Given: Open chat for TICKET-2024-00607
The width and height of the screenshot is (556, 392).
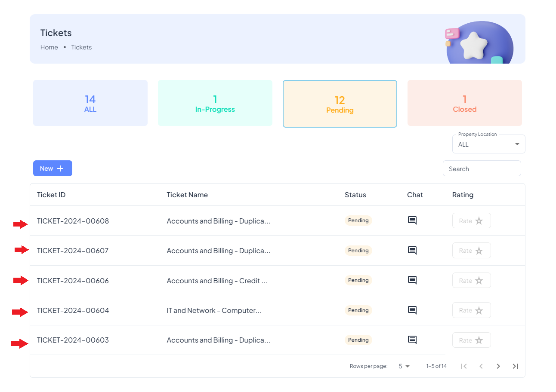Looking at the screenshot, I should click(412, 250).
